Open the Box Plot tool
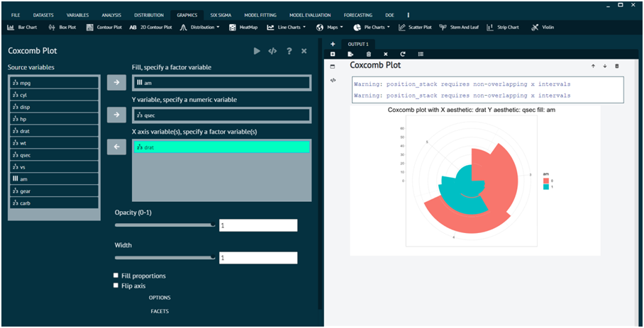The image size is (644, 328). point(62,28)
